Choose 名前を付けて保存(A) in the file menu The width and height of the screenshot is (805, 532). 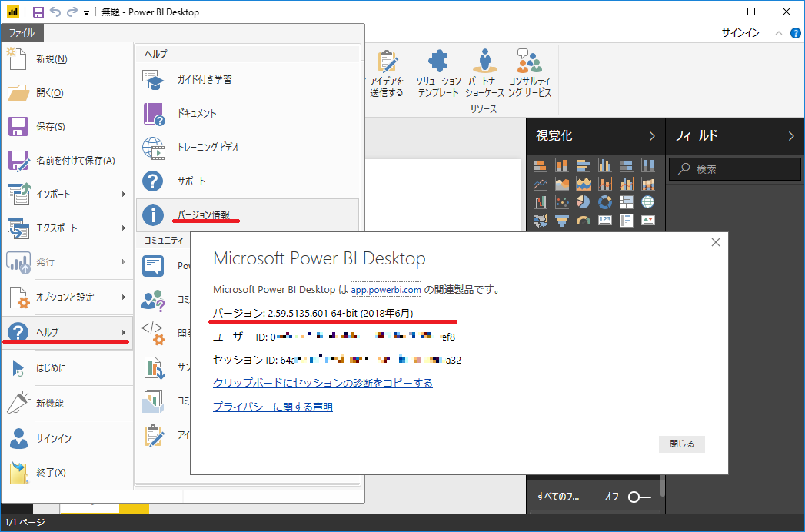[67, 161]
